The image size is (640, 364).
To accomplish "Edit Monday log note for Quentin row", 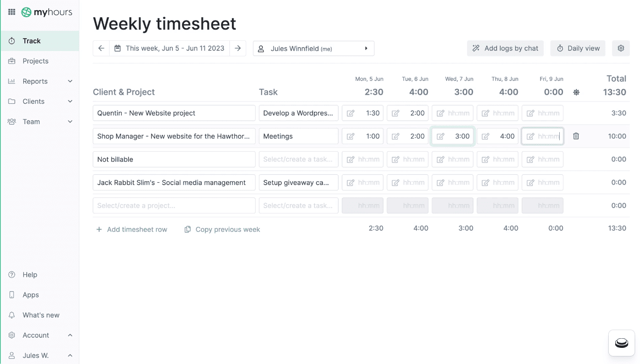I will pos(350,113).
